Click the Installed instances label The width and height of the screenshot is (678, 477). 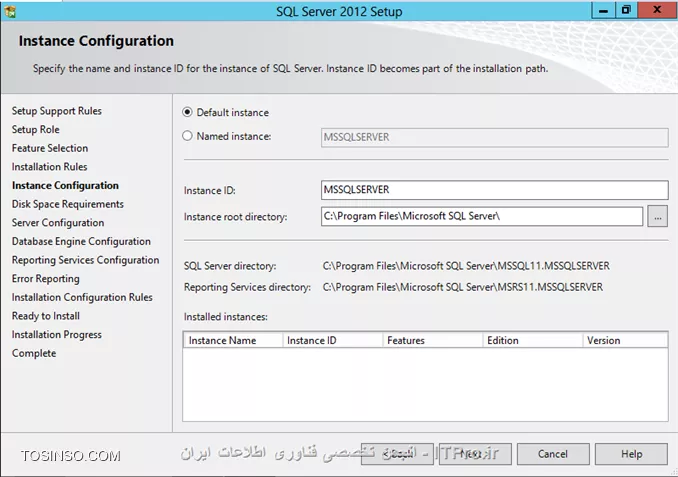(226, 317)
